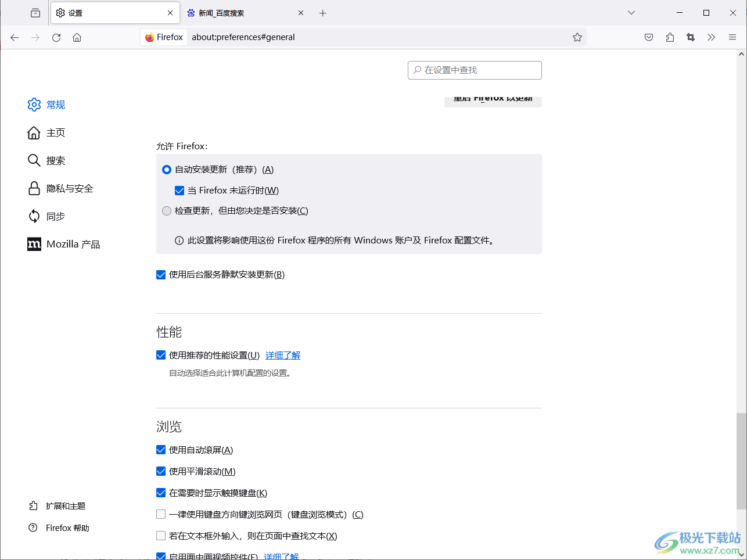Go to the home page icon
The image size is (747, 560).
pyautogui.click(x=77, y=37)
